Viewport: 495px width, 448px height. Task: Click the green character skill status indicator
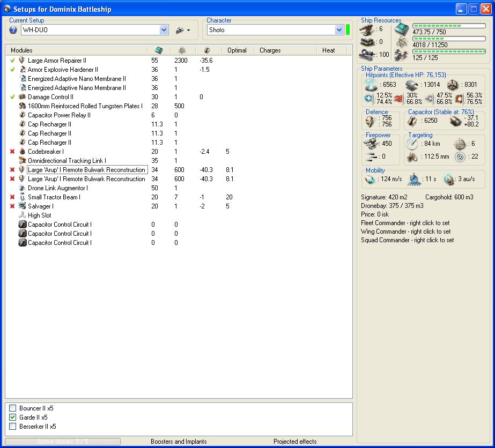[x=348, y=30]
